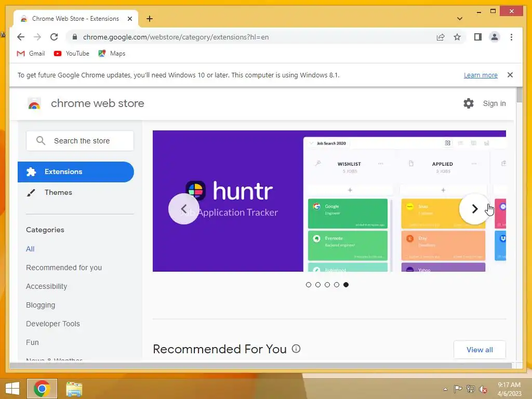This screenshot has height=399, width=532.
Task: Open the tab search chevron
Action: (x=459, y=19)
